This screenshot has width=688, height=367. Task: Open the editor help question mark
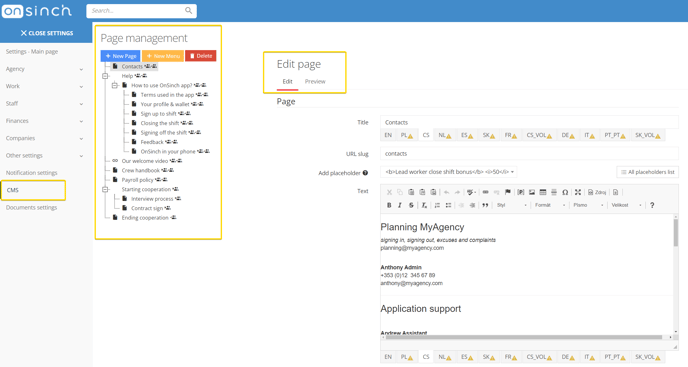click(652, 205)
